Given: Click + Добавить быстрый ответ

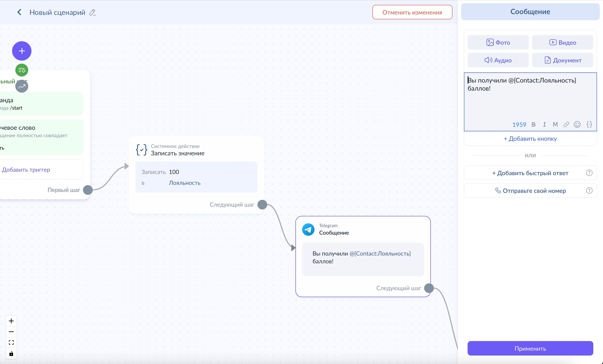Looking at the screenshot, I should coord(530,173).
